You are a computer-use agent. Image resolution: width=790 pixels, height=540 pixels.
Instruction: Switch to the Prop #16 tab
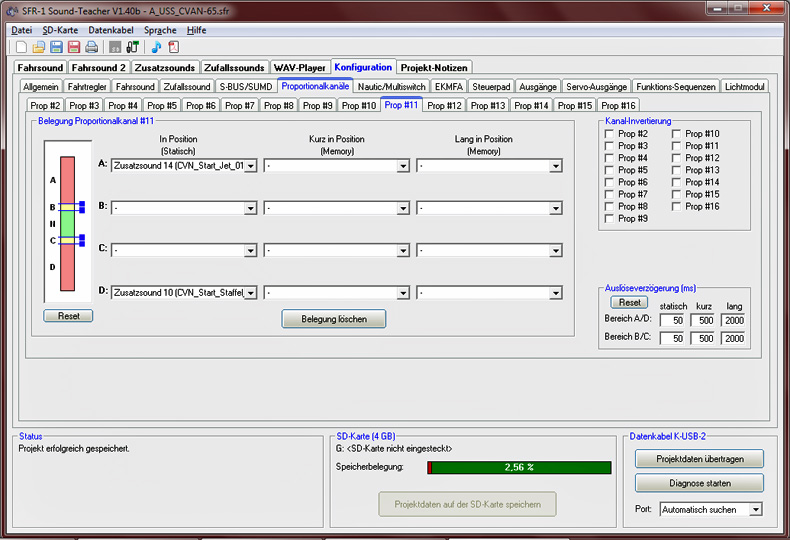click(x=618, y=106)
